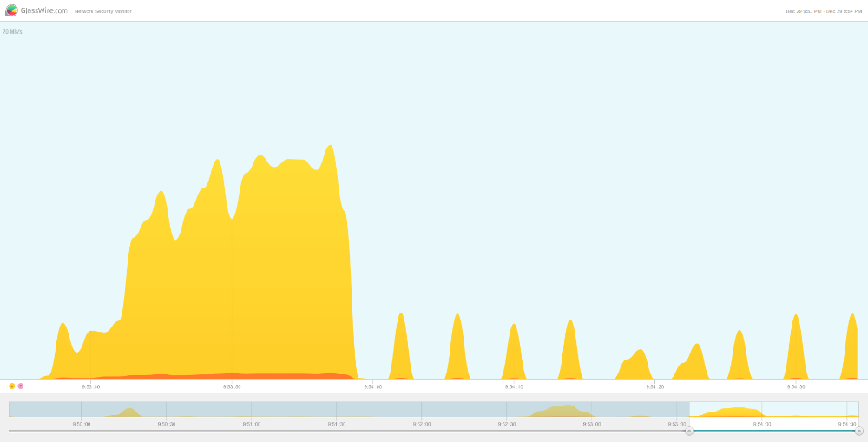This screenshot has width=868, height=442.
Task: Click the Network Security Monitor subtitle
Action: click(103, 11)
